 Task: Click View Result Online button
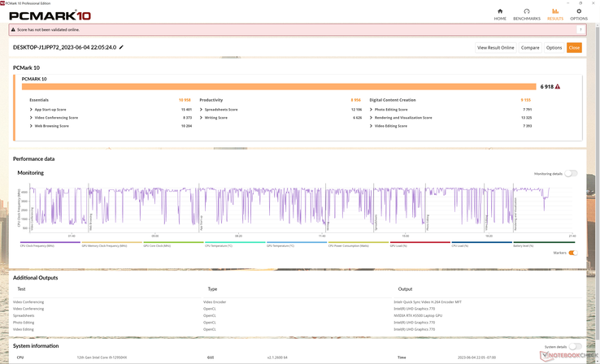496,48
